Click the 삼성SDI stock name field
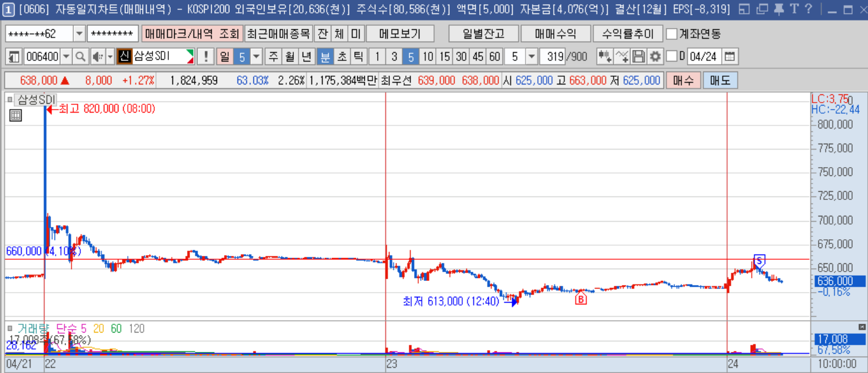868x373 pixels. [x=163, y=57]
